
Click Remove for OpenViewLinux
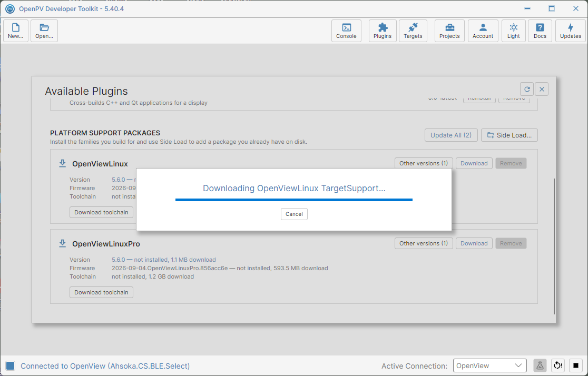[511, 163]
